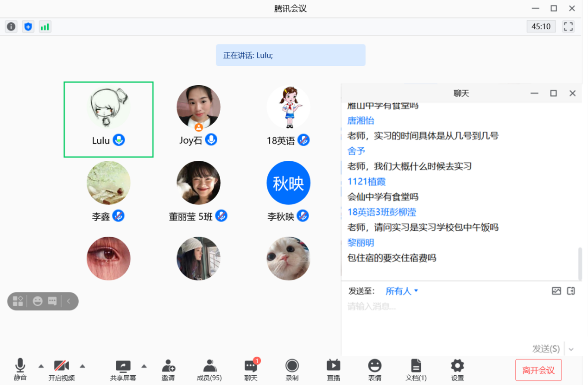Expand the share screen options arrow

(x=144, y=366)
